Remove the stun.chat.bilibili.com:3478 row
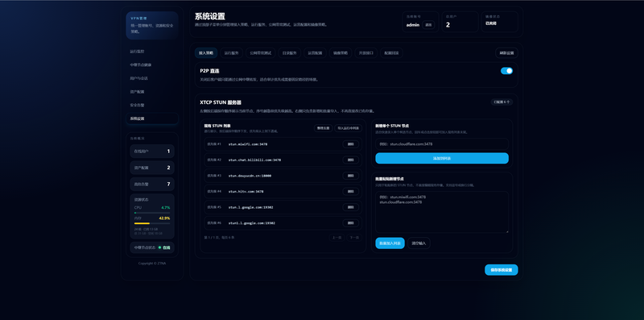 (350, 160)
